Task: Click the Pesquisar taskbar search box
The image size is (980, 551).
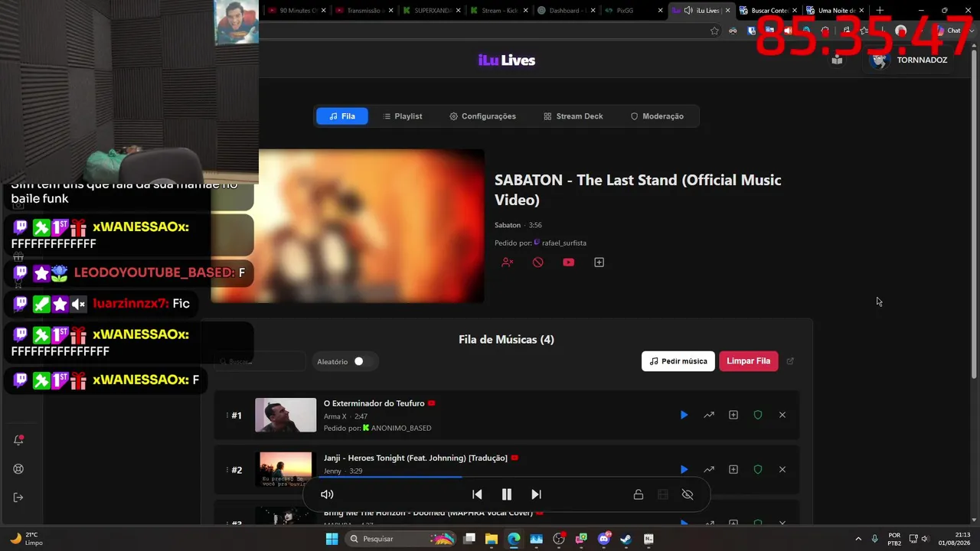Action: pyautogui.click(x=401, y=539)
